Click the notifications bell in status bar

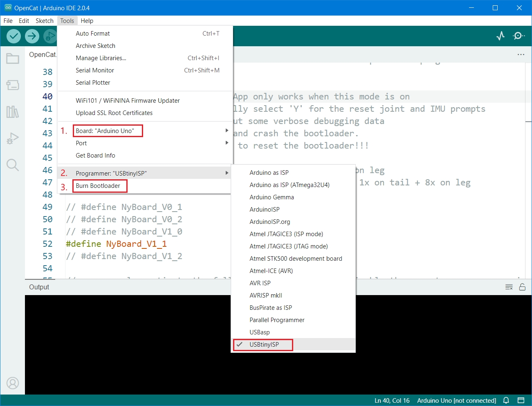coord(506,400)
